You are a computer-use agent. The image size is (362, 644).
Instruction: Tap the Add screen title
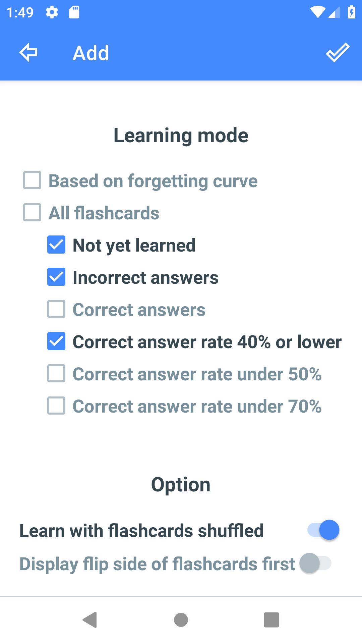[91, 53]
